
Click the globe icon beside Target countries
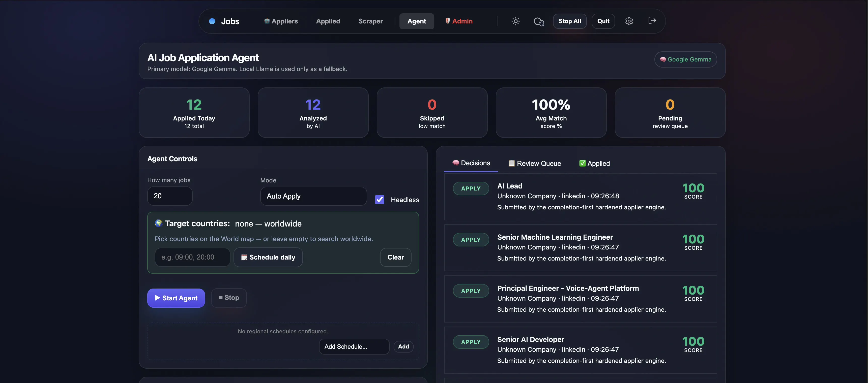(158, 223)
